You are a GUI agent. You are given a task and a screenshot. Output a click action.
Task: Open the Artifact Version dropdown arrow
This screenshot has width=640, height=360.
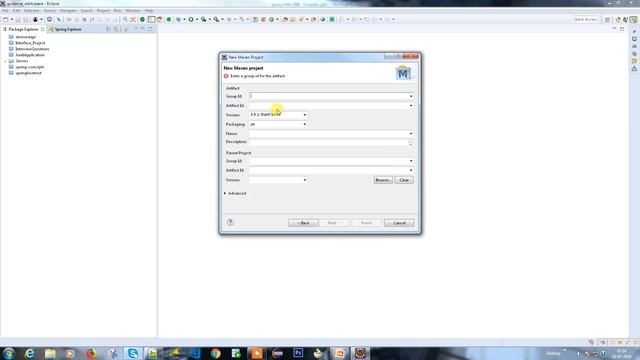pos(304,115)
